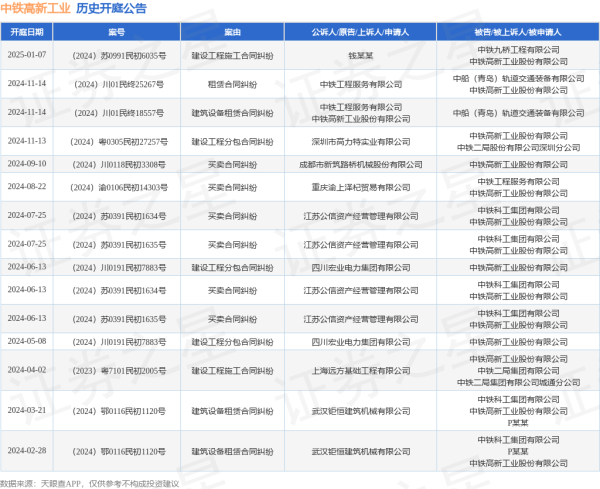600x489 pixels.
Task: Select 买卖合同纠纷 in the 3308号 row
Action: click(232, 165)
